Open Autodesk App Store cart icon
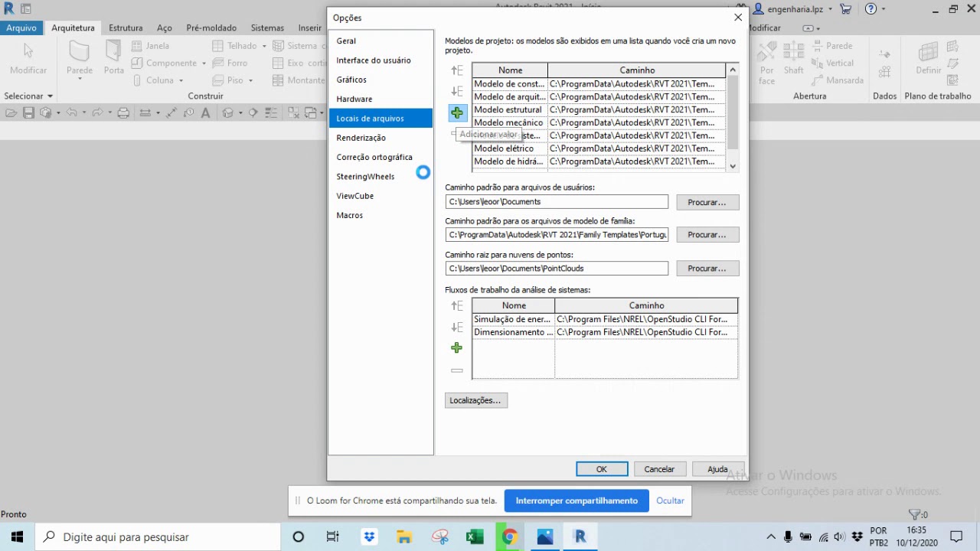 (x=845, y=9)
